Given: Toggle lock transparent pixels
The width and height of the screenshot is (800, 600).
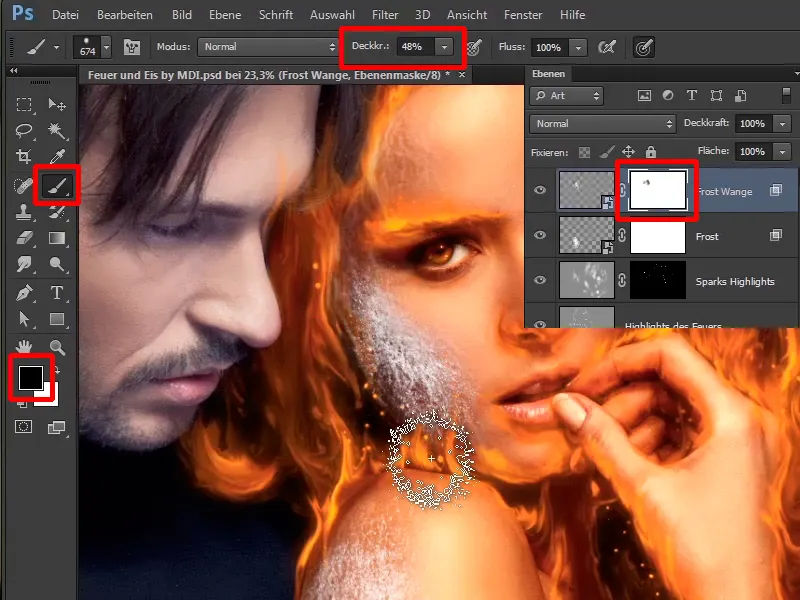Looking at the screenshot, I should 584,152.
